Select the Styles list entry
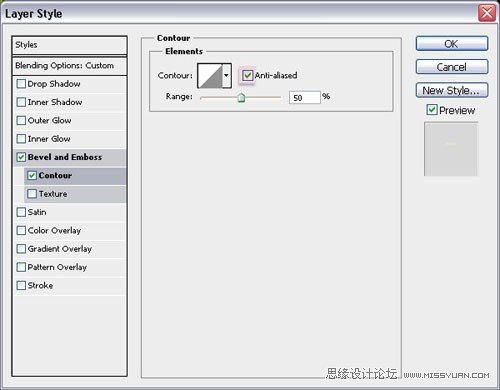This screenshot has height=390, width=500. click(69, 45)
